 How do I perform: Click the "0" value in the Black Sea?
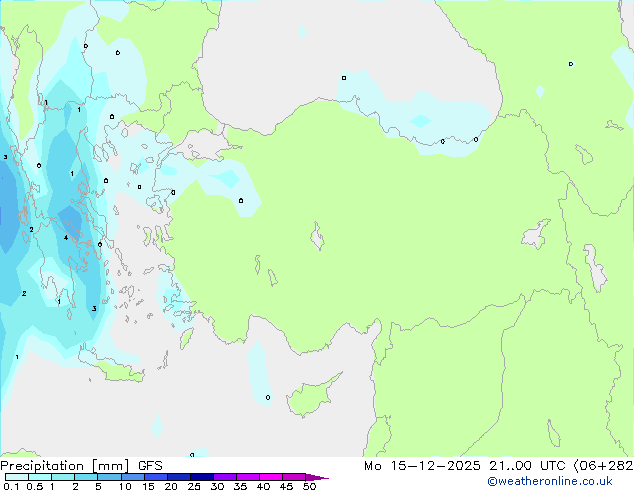344,78
